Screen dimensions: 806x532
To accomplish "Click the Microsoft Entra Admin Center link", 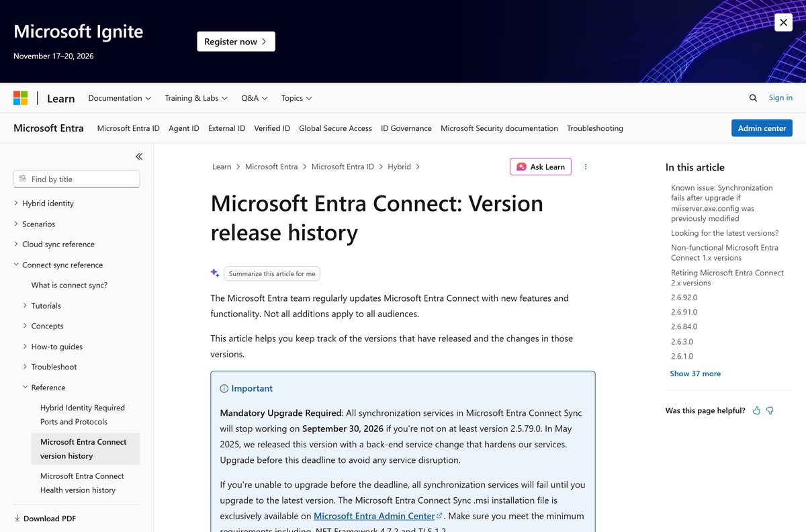I will [374, 516].
